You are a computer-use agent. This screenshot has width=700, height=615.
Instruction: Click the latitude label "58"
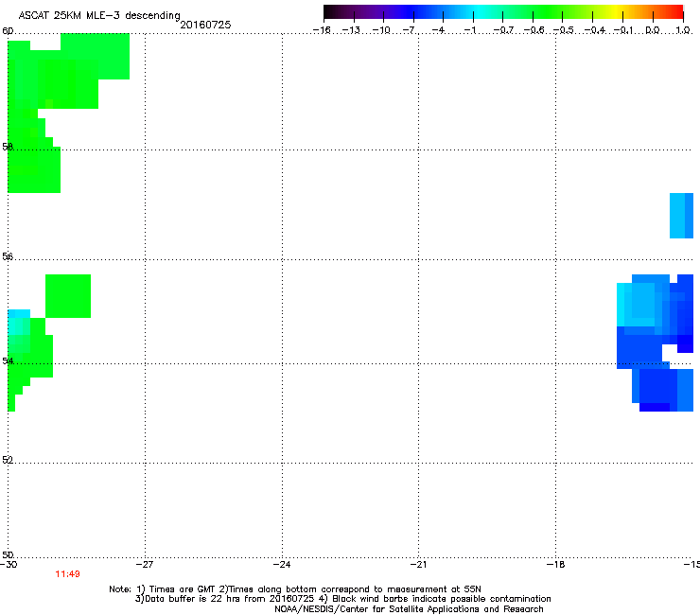(8, 147)
